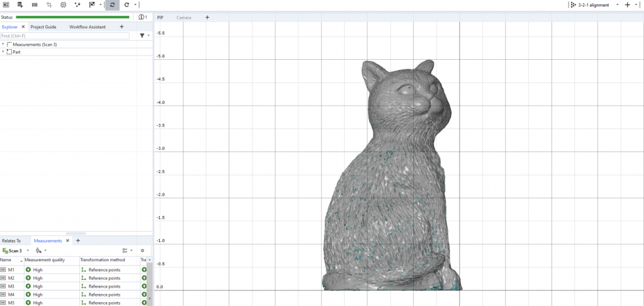Click the plus icon next to alignment dropdown

click(x=627, y=5)
